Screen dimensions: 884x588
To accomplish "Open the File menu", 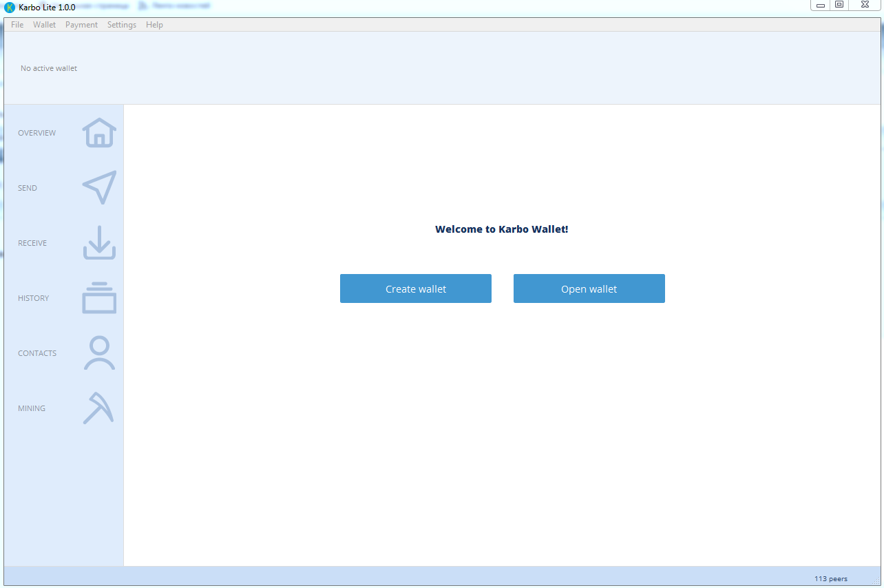I will click(17, 25).
